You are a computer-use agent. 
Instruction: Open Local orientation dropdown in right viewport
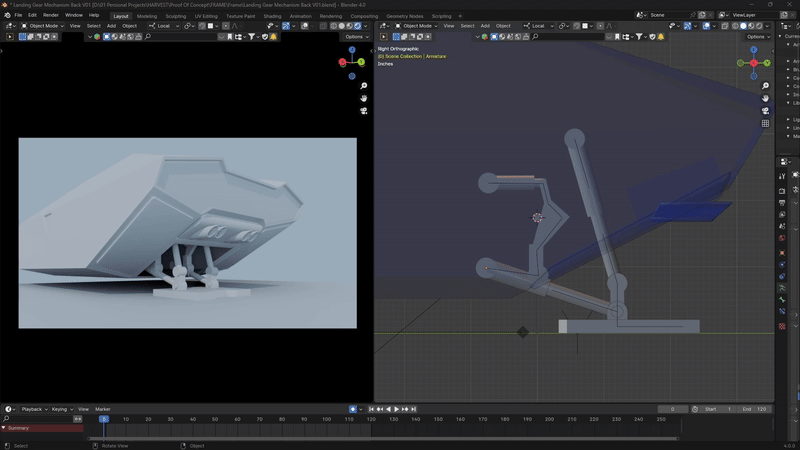point(538,26)
